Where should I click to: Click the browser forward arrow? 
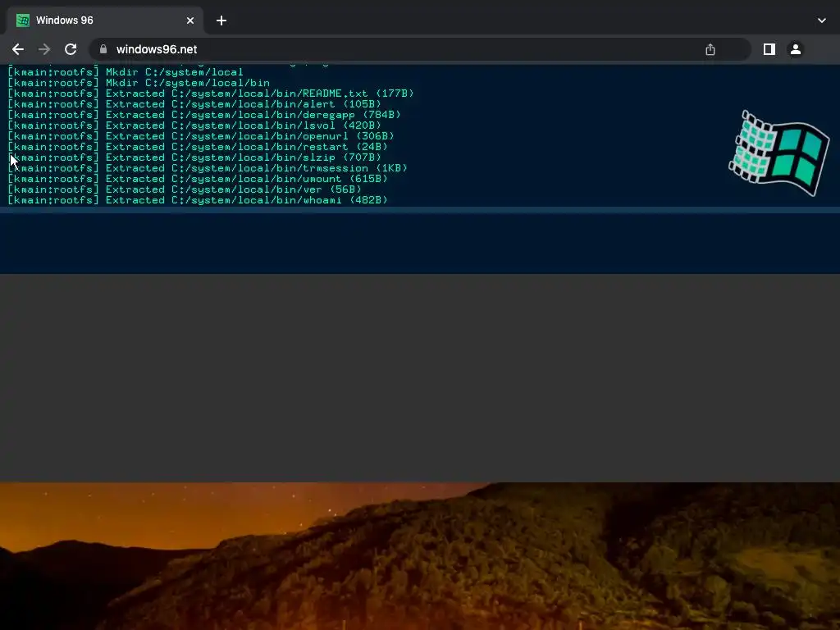pyautogui.click(x=44, y=49)
